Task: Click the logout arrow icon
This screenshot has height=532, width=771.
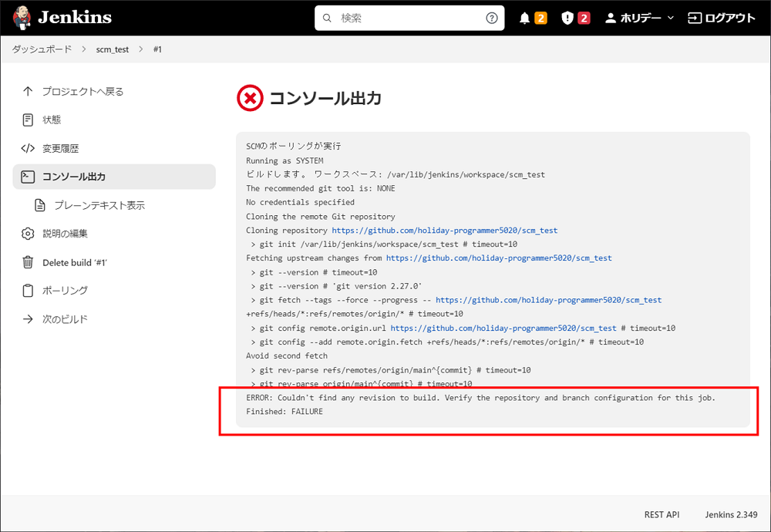Action: pos(695,19)
